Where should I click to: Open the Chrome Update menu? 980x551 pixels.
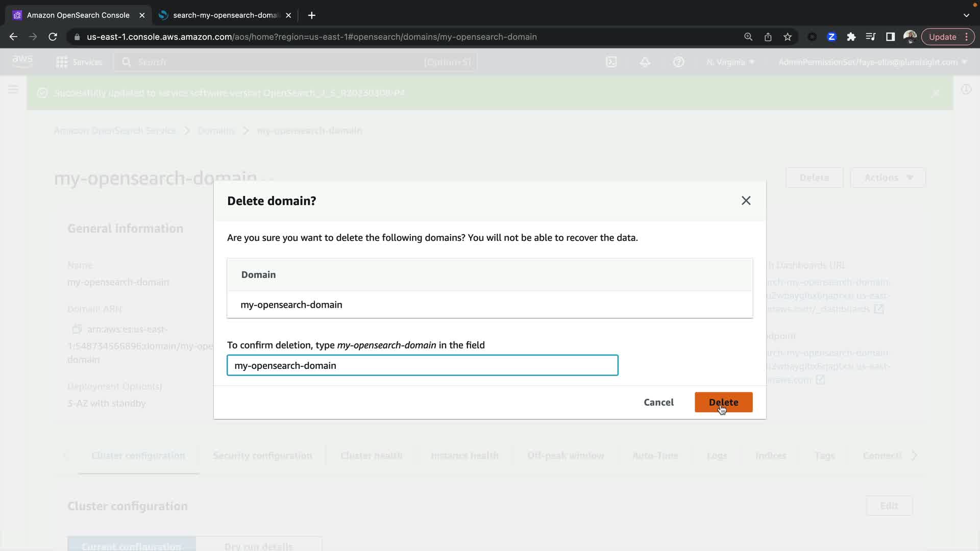(947, 37)
